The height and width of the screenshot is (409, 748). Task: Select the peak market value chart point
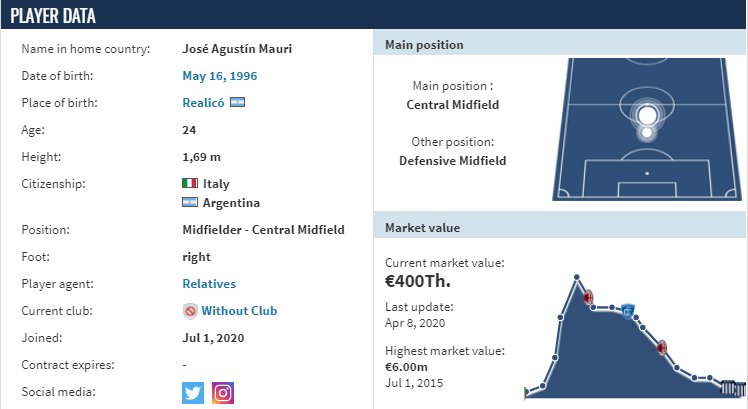pos(577,277)
